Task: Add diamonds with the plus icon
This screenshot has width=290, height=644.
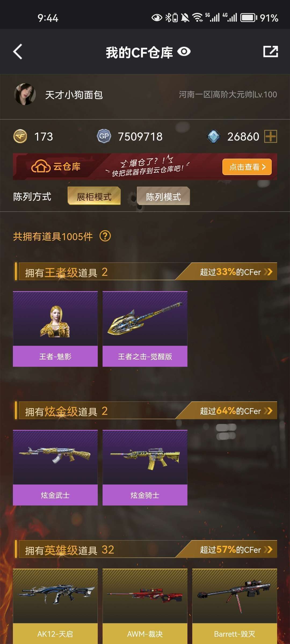Action: pyautogui.click(x=271, y=136)
